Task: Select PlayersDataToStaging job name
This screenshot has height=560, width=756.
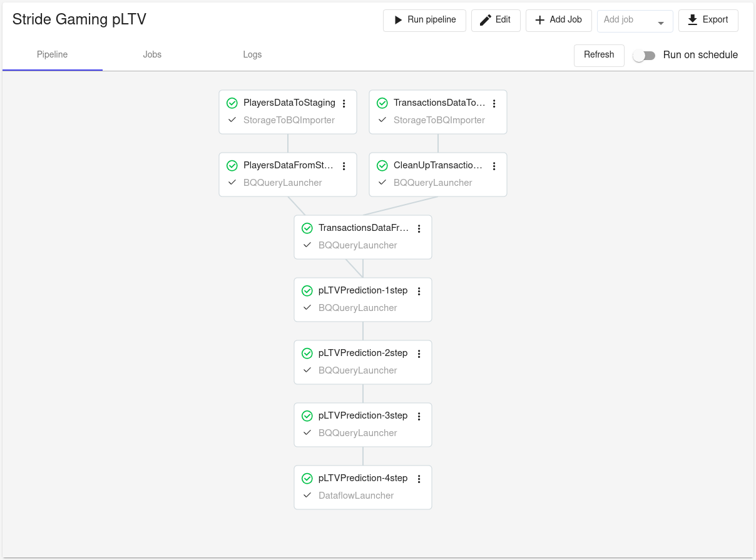Action: pos(289,103)
